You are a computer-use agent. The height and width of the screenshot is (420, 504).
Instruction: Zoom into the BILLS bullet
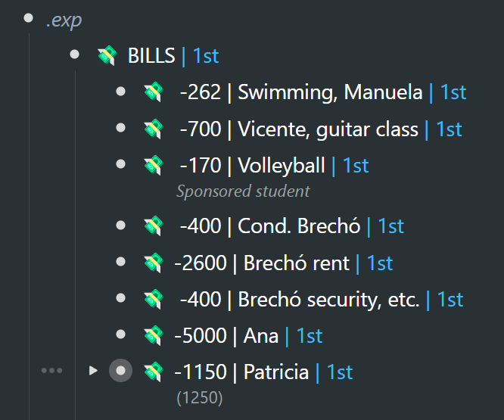tap(75, 54)
